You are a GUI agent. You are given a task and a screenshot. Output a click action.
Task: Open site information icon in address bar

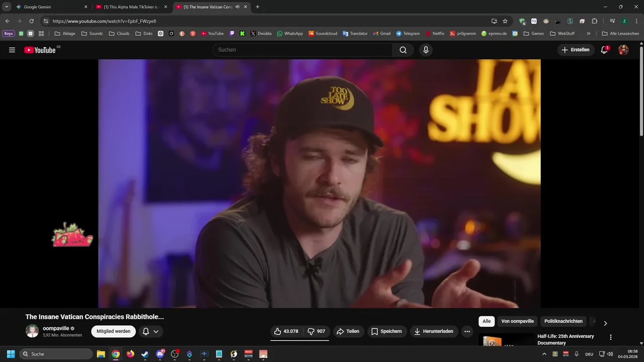[46, 21]
